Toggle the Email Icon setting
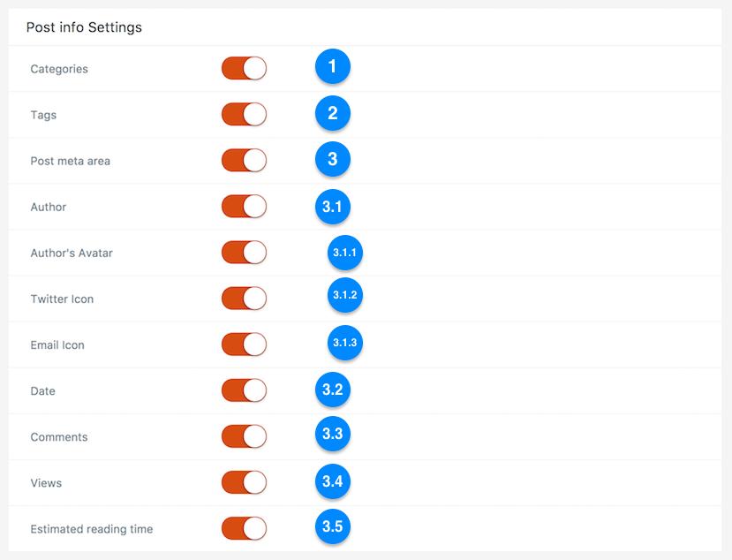 click(245, 344)
